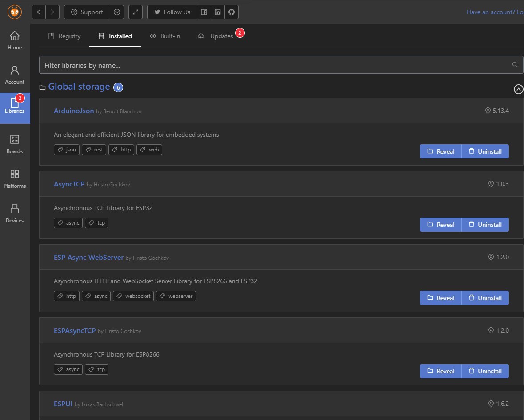Click the expand fullscreen arrows icon
The width and height of the screenshot is (524, 420).
[x=136, y=12]
